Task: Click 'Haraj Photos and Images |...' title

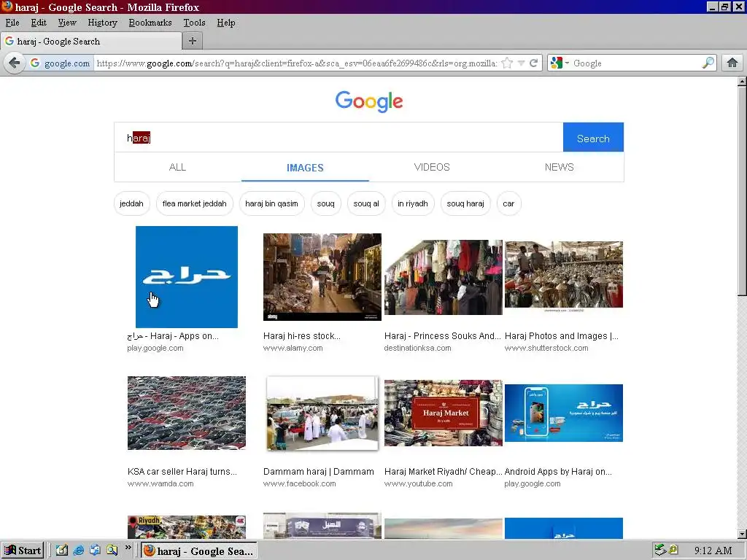Action: [x=562, y=335]
